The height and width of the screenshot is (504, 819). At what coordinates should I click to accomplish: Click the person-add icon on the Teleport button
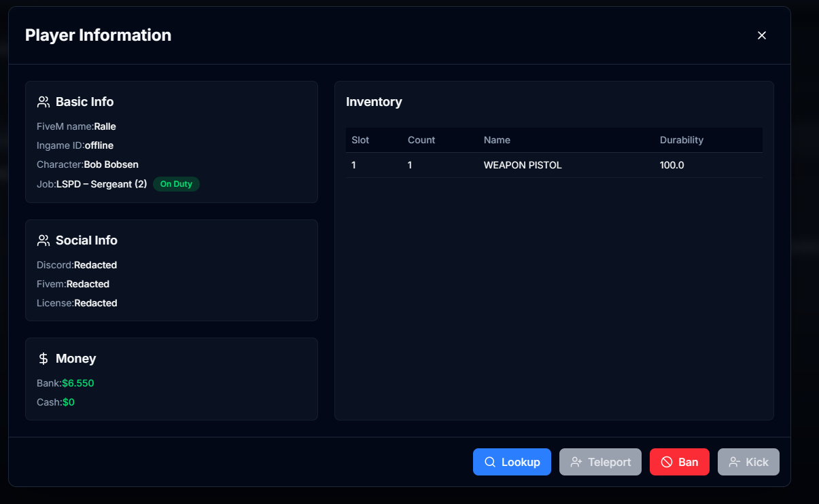pyautogui.click(x=577, y=462)
